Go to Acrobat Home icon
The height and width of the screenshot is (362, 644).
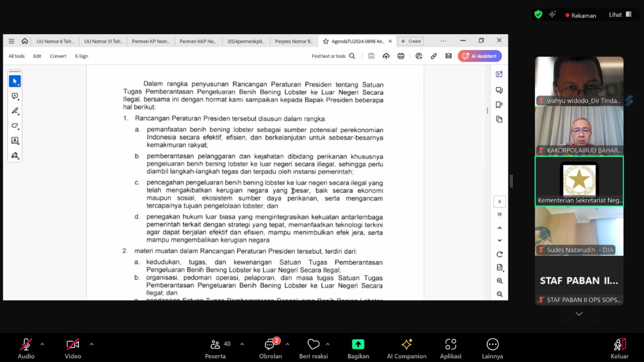25,41
